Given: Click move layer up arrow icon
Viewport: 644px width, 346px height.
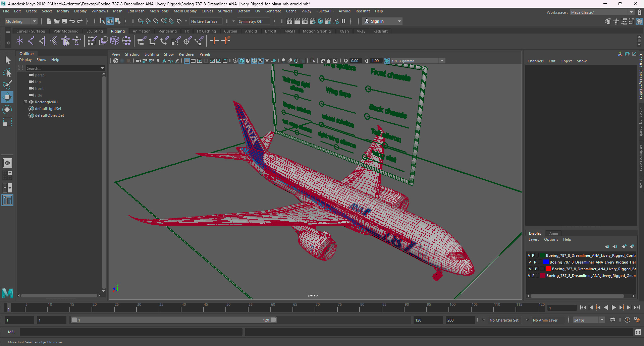Looking at the screenshot, I should [607, 246].
